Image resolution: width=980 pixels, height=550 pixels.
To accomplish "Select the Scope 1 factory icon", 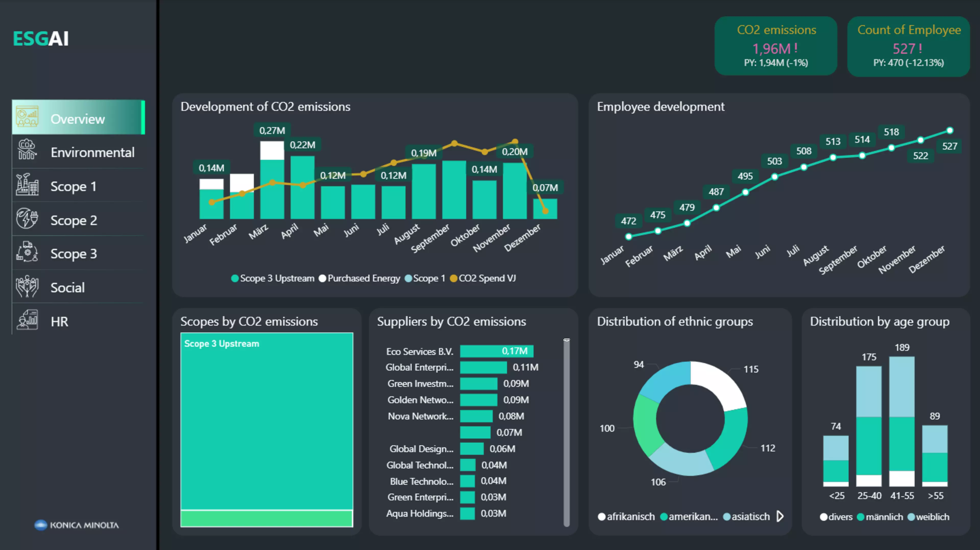I will click(27, 185).
